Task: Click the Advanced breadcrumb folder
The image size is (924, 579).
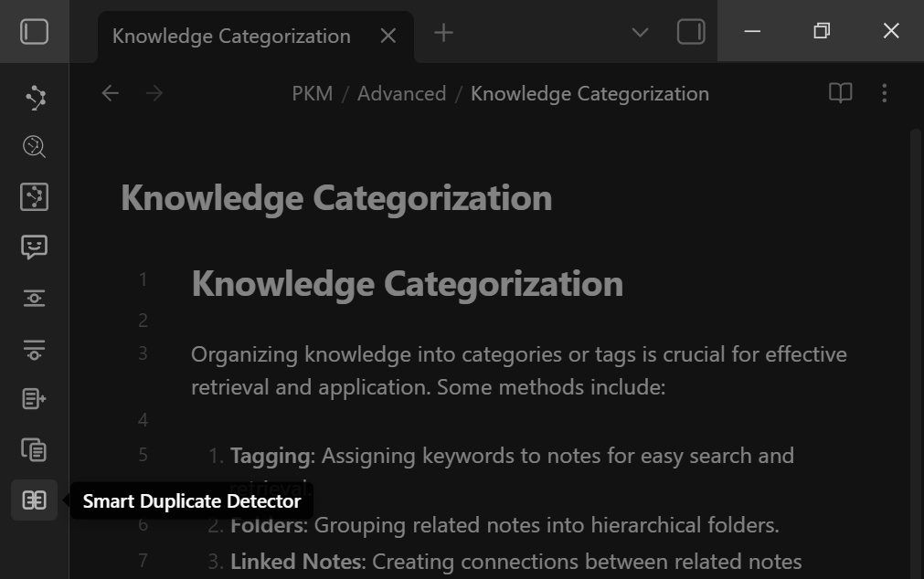Action: [401, 94]
